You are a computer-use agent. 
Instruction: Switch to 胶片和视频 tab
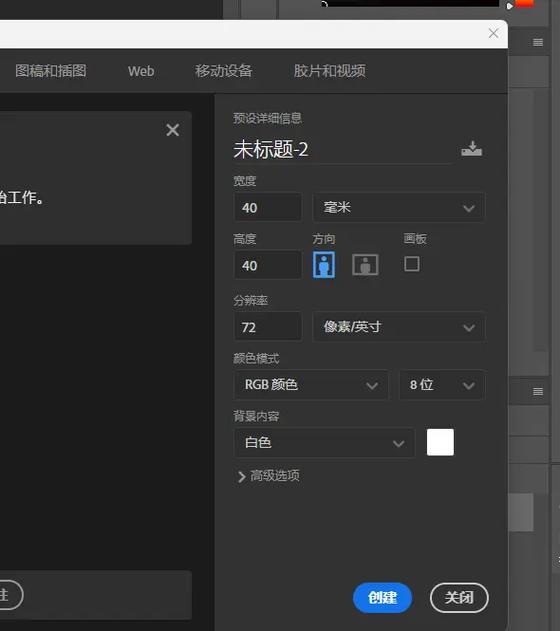tap(329, 71)
